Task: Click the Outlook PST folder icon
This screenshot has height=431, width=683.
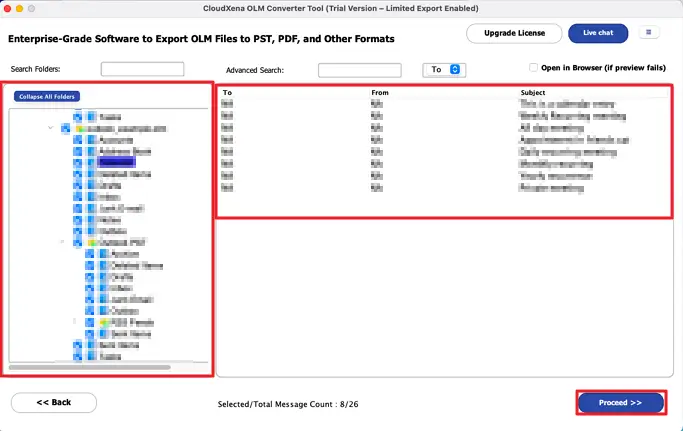Action: pos(91,242)
